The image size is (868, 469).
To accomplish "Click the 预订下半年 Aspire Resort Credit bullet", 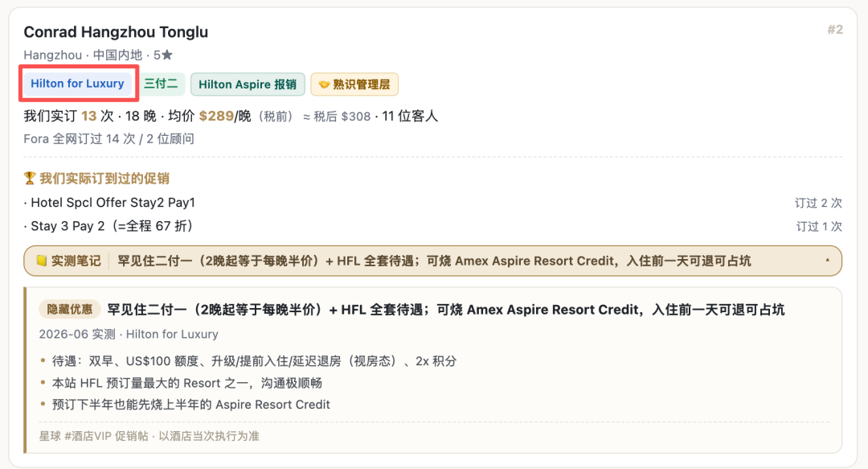I will tap(191, 405).
